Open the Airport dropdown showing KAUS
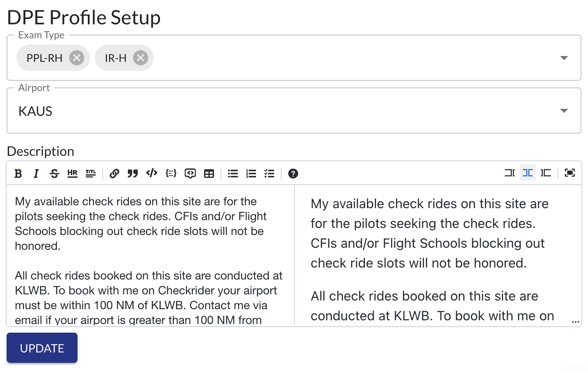Screen dimensions: 588x371 point(564,111)
